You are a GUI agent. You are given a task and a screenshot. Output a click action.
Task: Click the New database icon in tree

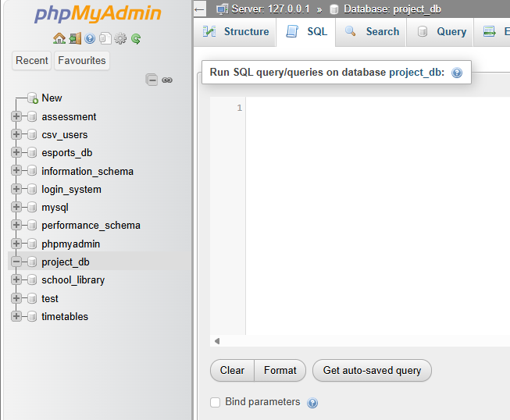pyautogui.click(x=33, y=98)
